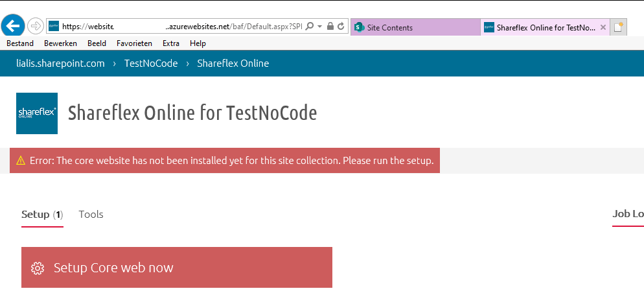This screenshot has width=644, height=304.
Task: Switch to the Tools tab
Action: [x=91, y=215]
